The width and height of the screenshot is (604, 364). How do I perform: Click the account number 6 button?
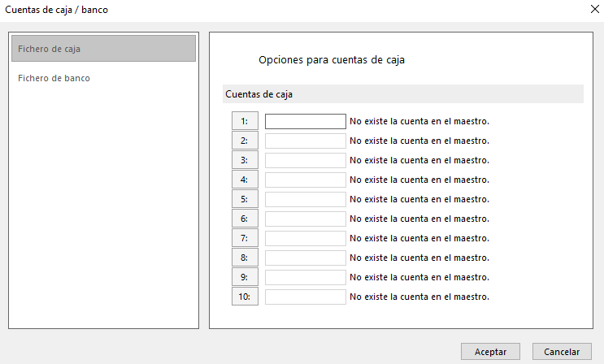(x=245, y=219)
